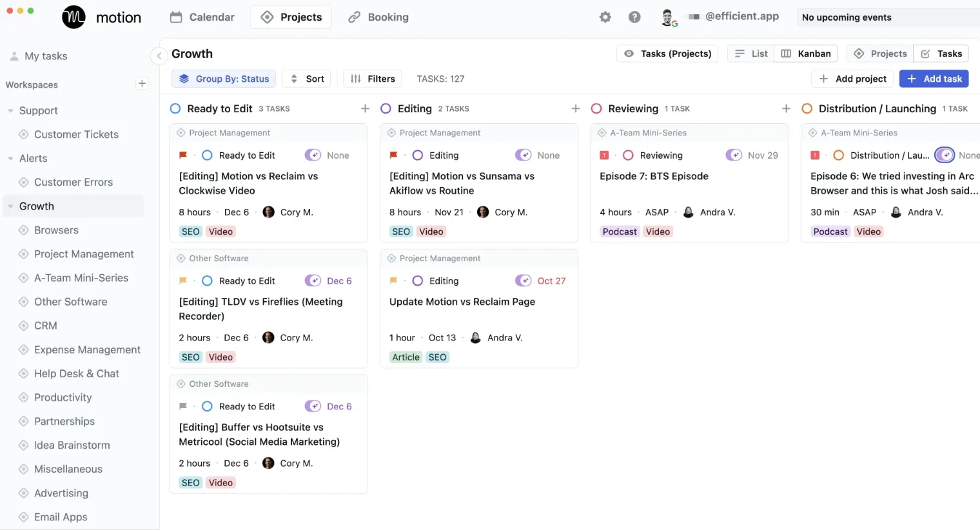Open the Sort dropdown
980x530 pixels.
coord(307,79)
